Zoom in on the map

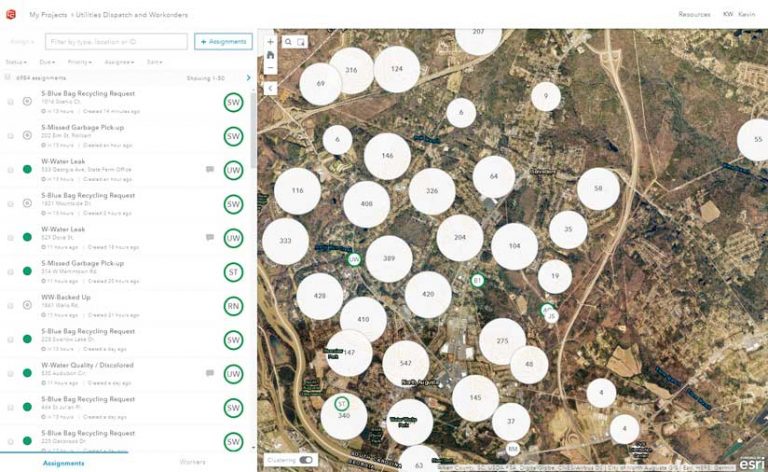coord(270,42)
